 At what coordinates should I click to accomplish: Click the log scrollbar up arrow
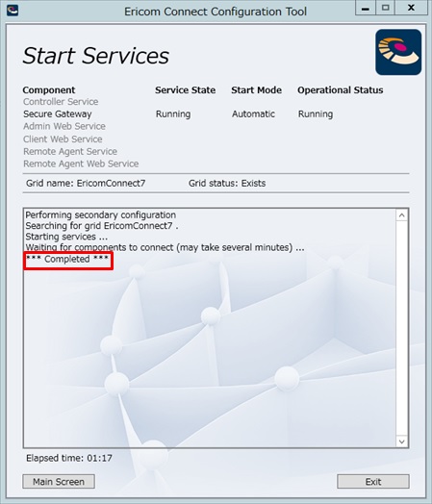[x=401, y=215]
